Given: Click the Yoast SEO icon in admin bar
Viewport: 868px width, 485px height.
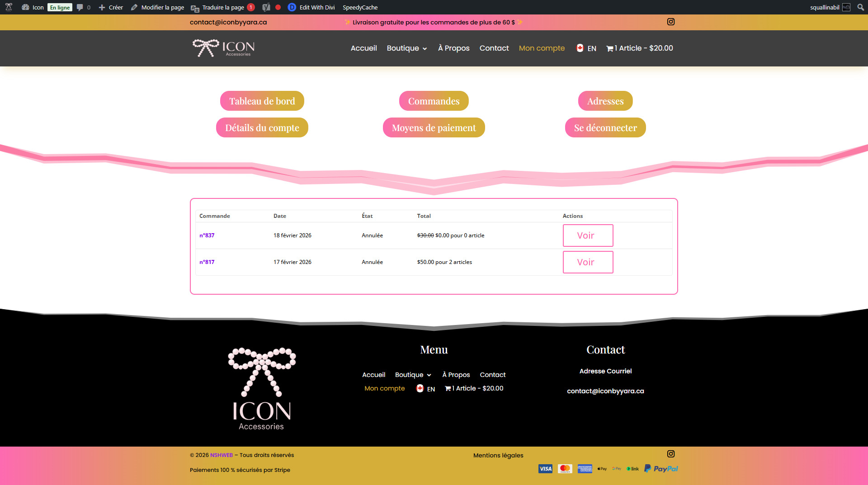Looking at the screenshot, I should click(x=266, y=7).
